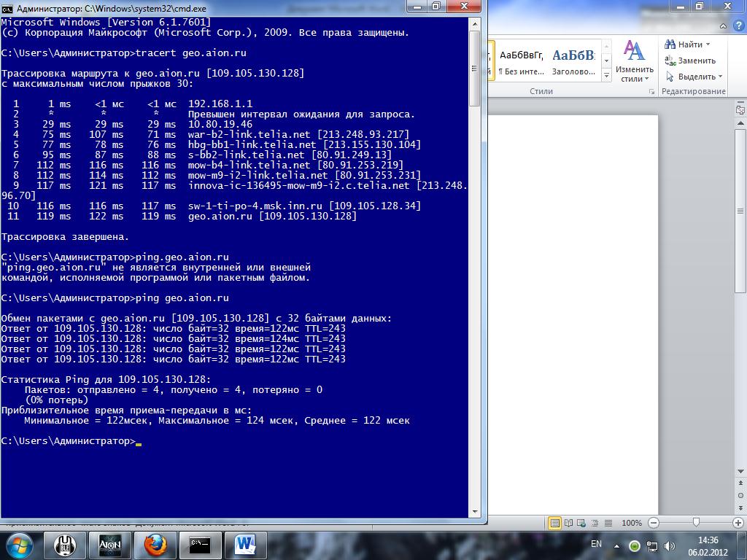Open Firefox from the taskbar
Image resolution: width=747 pixels, height=560 pixels.
(x=155, y=545)
